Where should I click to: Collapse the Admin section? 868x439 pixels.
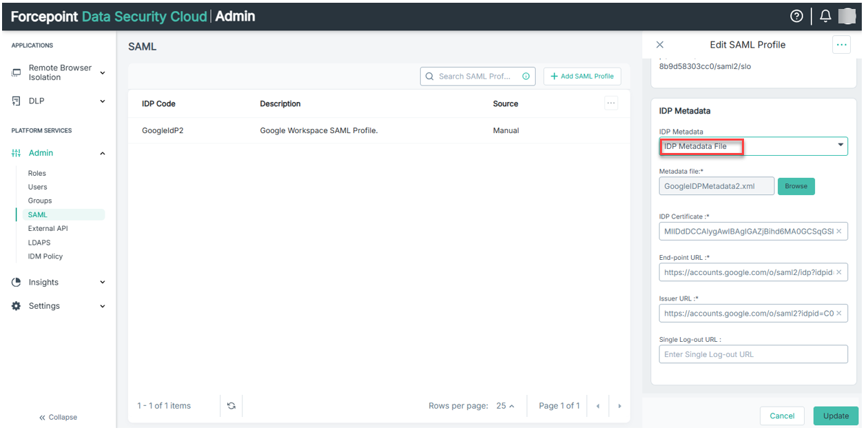[103, 154]
